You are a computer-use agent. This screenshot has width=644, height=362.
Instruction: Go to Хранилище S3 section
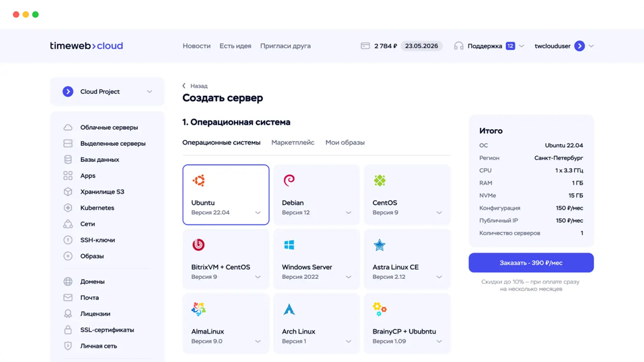[105, 192]
